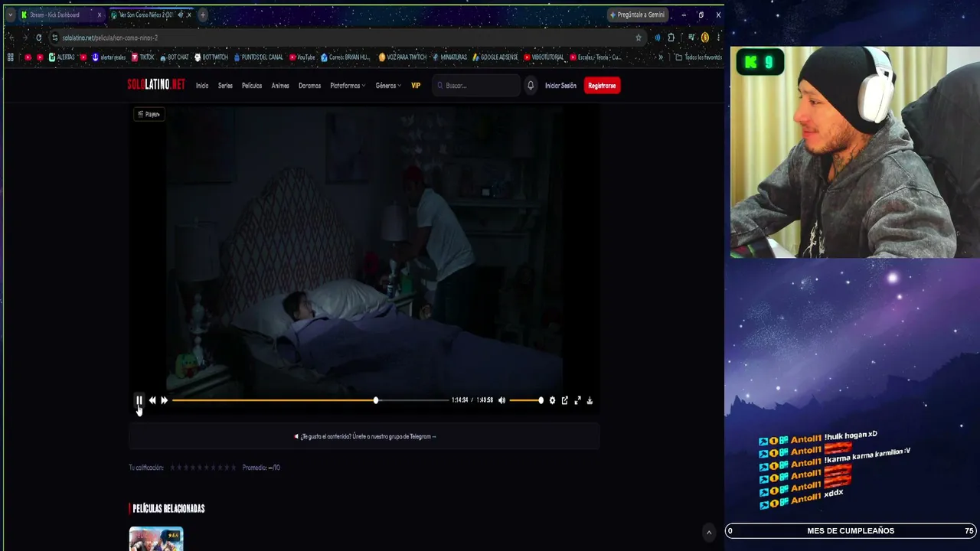Open the player settings gear

552,400
